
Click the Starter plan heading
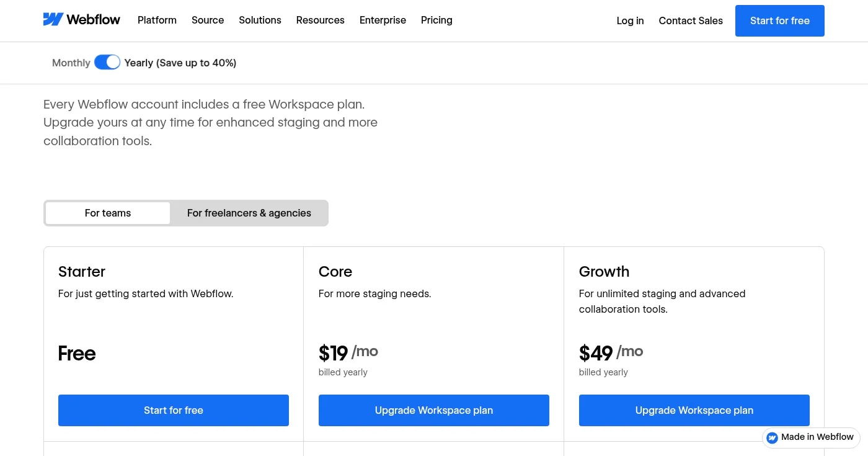pos(82,272)
